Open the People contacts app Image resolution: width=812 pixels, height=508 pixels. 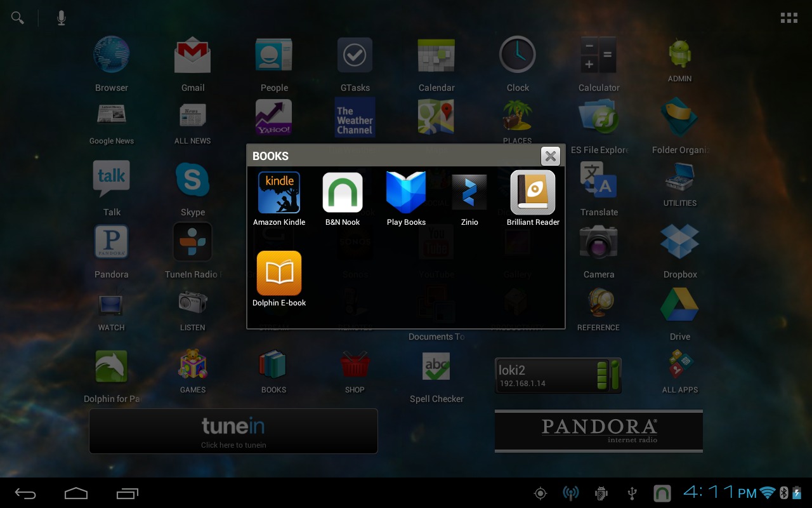click(x=274, y=63)
